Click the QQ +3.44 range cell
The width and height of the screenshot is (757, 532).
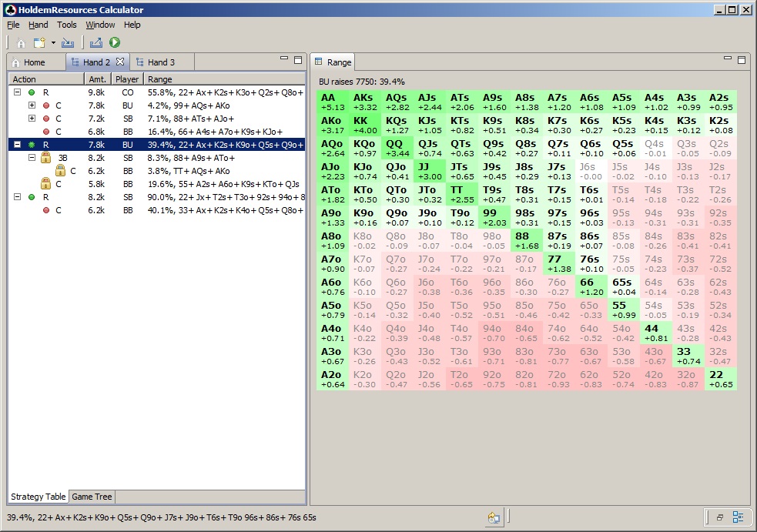397,149
